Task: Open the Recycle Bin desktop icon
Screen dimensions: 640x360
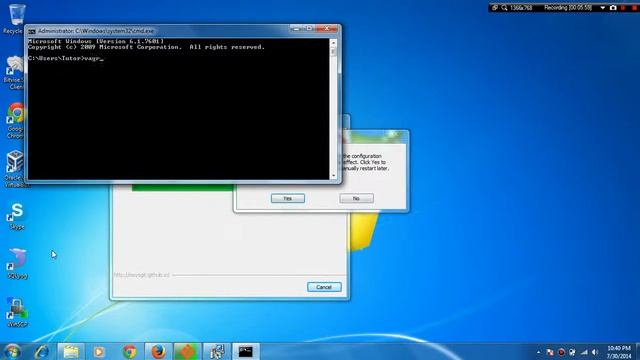Action: point(15,18)
